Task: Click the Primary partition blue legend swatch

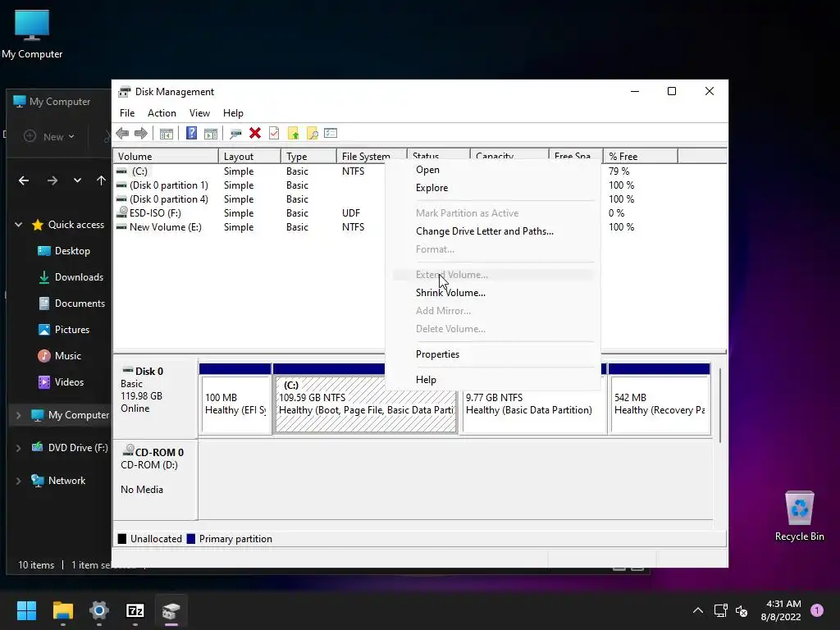Action: click(190, 539)
